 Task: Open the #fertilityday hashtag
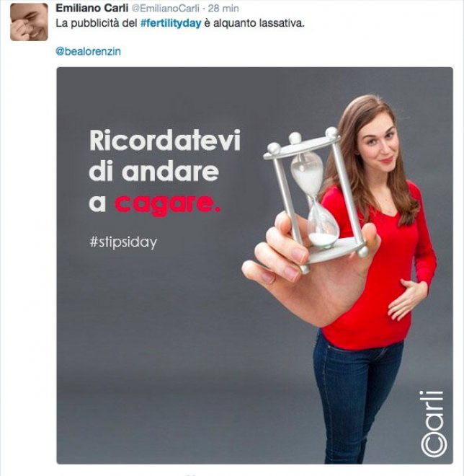click(x=171, y=23)
